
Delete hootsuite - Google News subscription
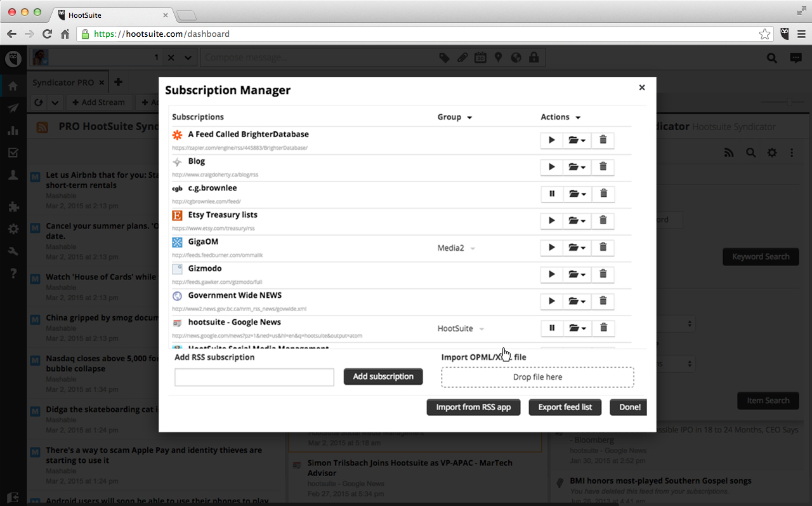tap(603, 328)
